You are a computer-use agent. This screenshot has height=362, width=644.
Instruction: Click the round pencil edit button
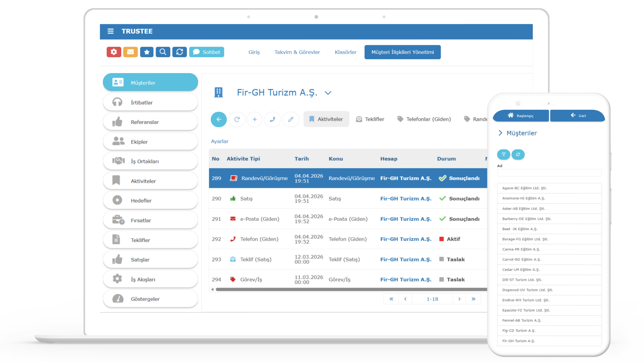pyautogui.click(x=291, y=119)
